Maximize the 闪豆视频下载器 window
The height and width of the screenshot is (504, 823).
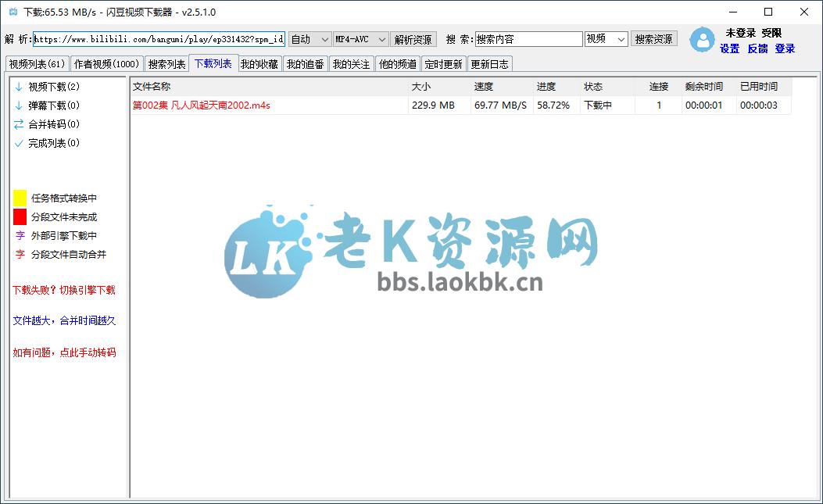(768, 12)
